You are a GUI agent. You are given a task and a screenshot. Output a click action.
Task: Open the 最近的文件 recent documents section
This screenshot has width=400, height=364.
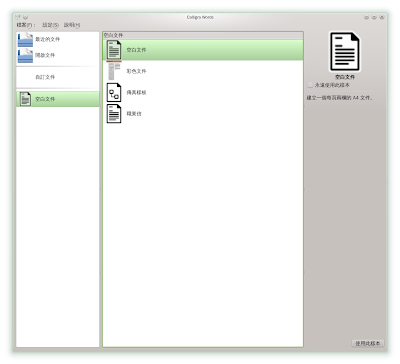(x=58, y=39)
